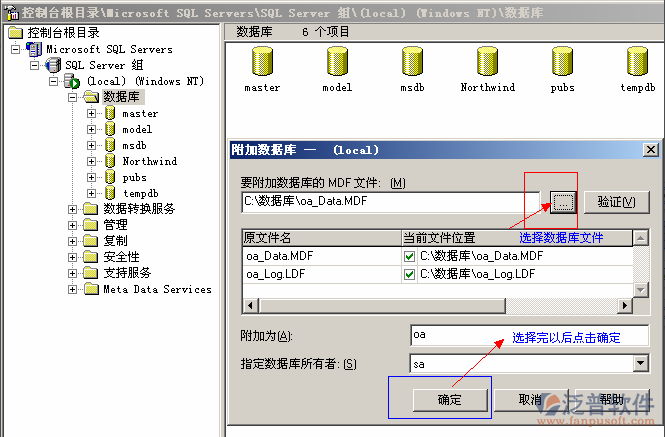Select the model cylinder icon in tree
The image size is (665, 437).
110,129
